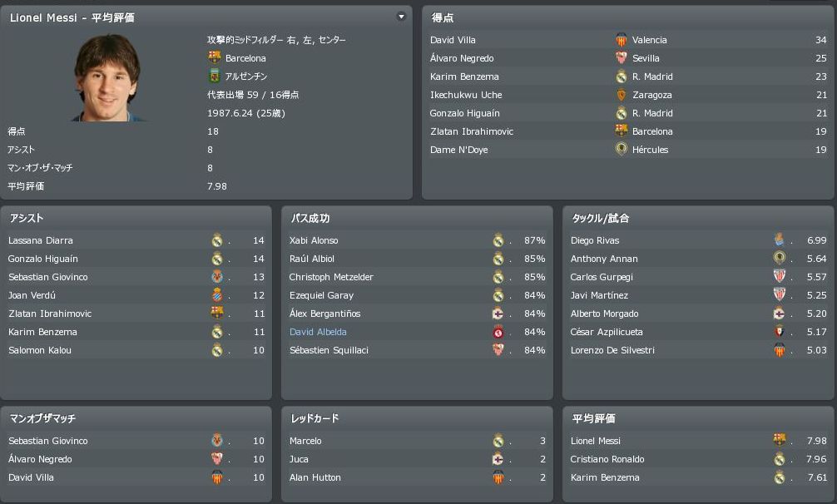The width and height of the screenshot is (837, 504).
Task: Open Xabi Alonso's player profile
Action: [x=314, y=240]
